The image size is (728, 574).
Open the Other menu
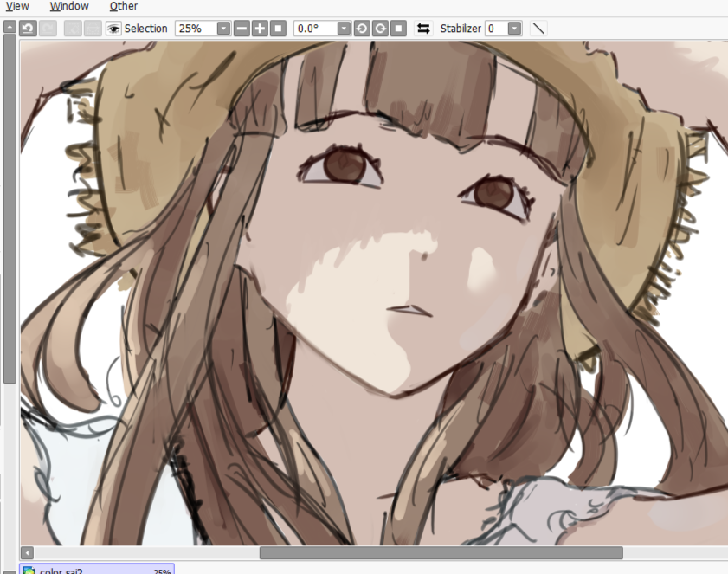[124, 6]
